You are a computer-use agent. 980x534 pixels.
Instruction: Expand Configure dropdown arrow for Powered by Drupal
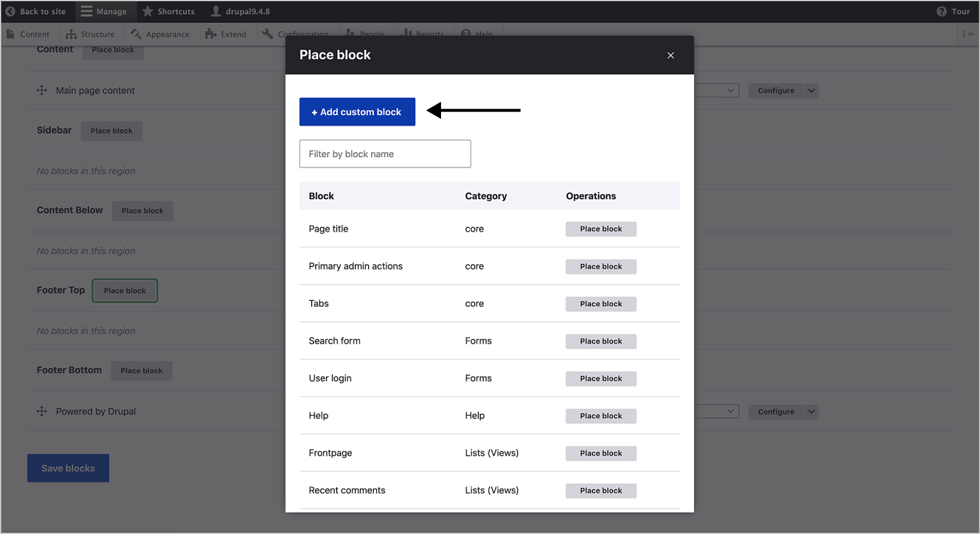(811, 412)
